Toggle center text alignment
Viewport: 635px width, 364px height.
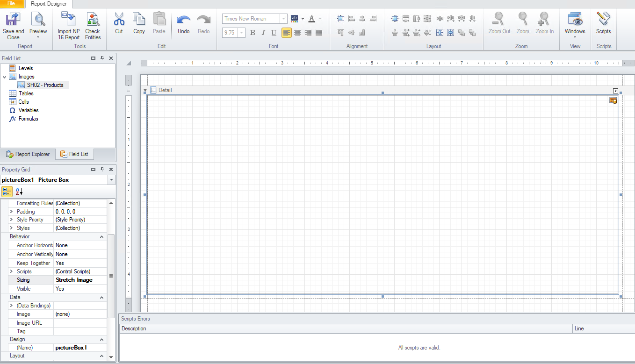(297, 33)
